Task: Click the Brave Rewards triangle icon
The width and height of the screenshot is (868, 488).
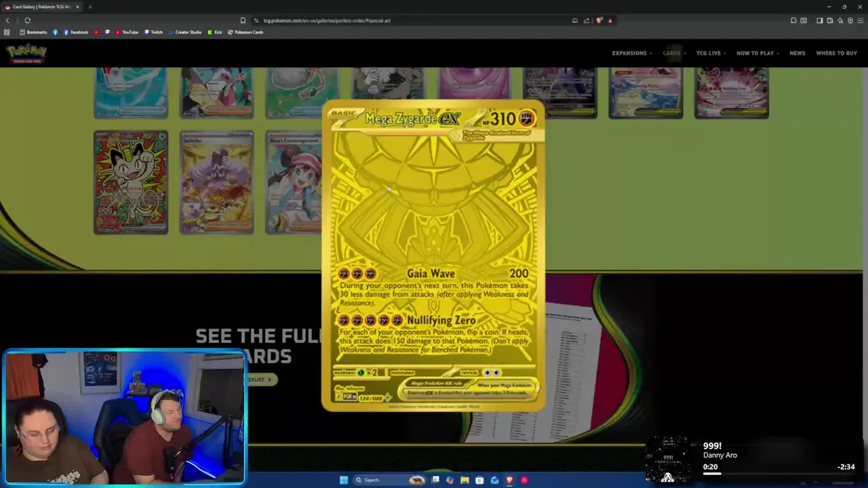Action: [x=610, y=20]
